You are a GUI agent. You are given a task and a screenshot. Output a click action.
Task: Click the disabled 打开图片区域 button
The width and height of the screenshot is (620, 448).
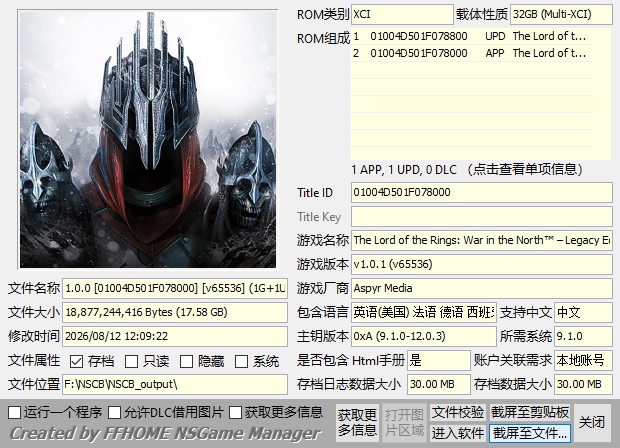click(404, 423)
